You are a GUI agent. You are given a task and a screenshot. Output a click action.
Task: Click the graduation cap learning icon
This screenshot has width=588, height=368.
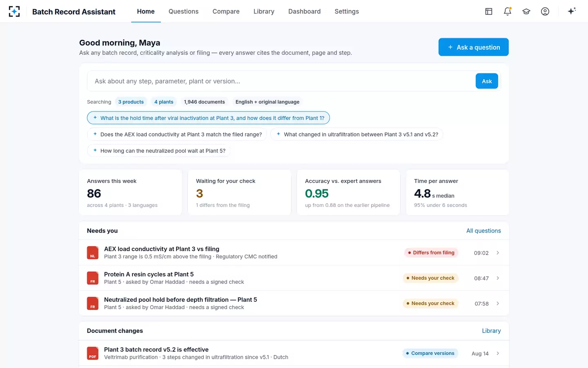[526, 11]
